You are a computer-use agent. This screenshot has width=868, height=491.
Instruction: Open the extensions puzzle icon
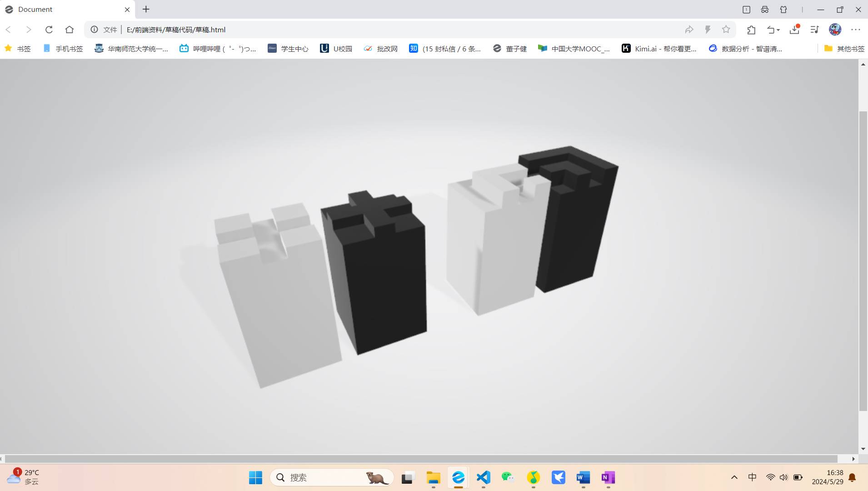751,30
